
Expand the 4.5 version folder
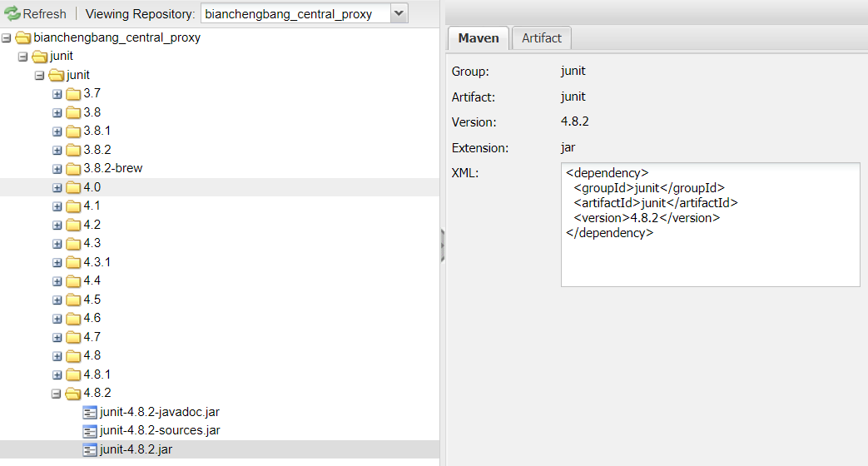tap(57, 300)
